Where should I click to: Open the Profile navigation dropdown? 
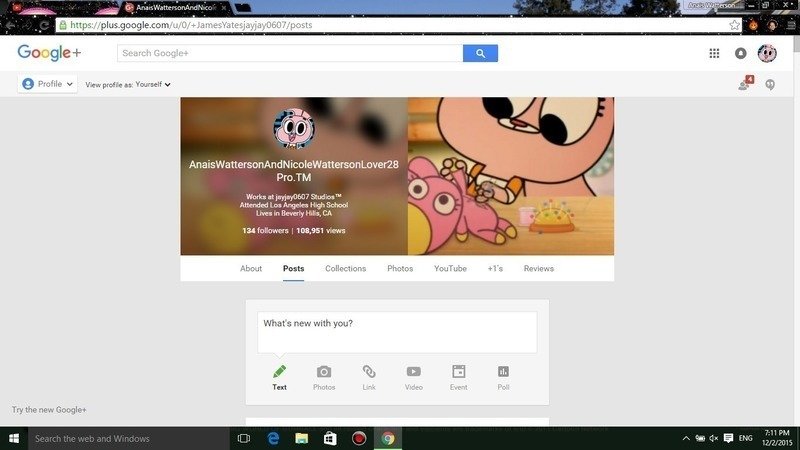47,85
